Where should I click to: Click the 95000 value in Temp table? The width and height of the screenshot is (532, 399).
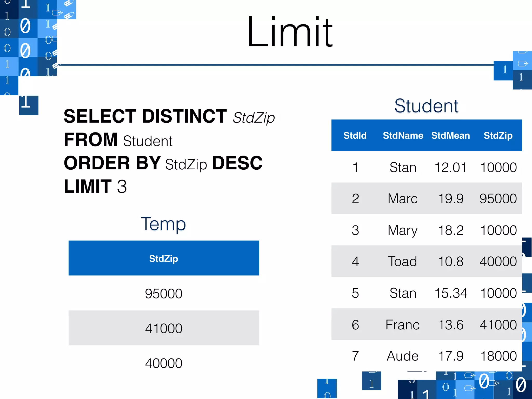click(164, 294)
